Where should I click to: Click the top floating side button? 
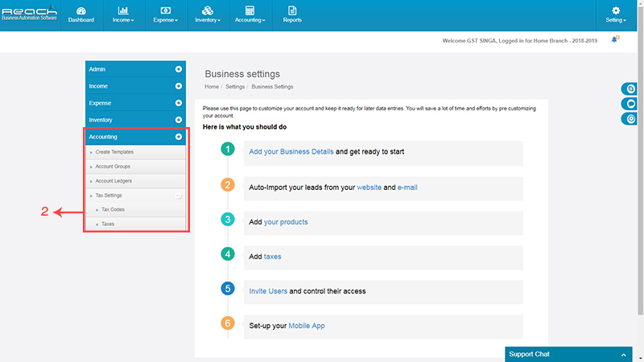(630, 88)
